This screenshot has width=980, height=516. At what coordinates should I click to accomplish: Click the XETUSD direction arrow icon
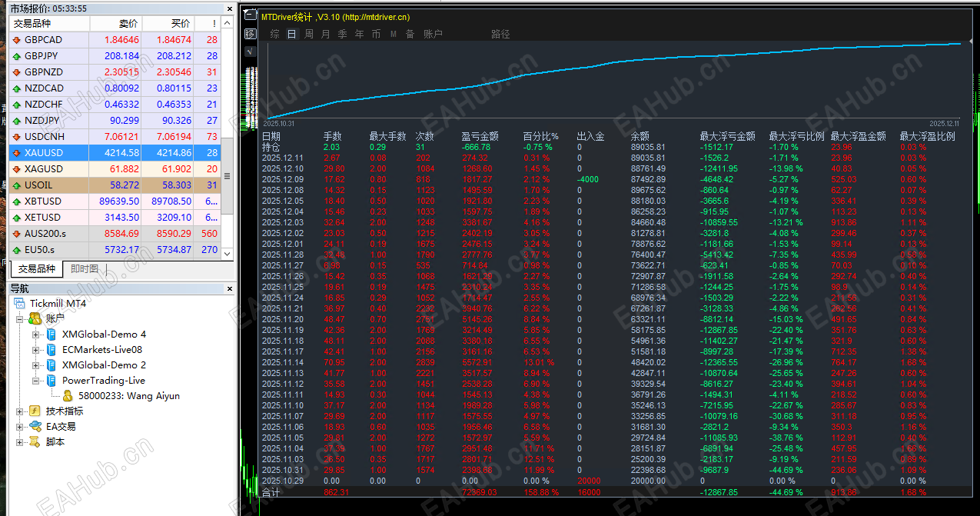click(x=18, y=218)
